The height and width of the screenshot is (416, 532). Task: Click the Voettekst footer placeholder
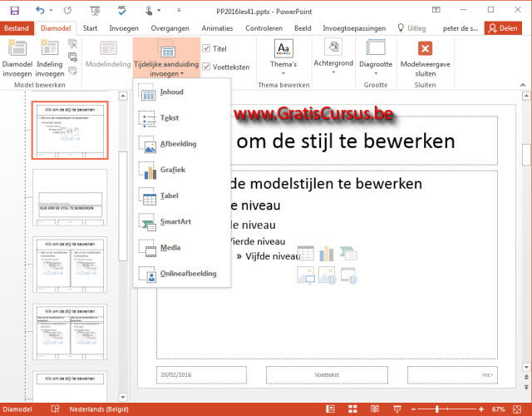tap(327, 375)
